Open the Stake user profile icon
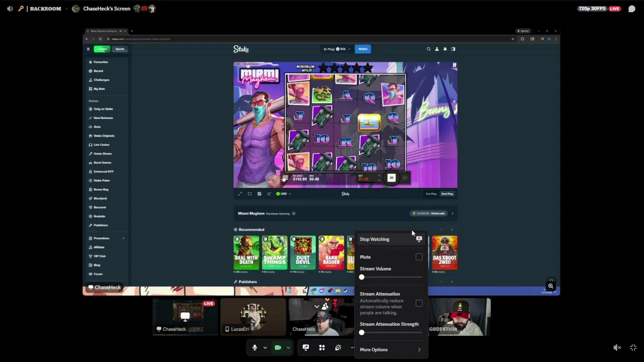Screen dimensions: 644x362 pos(437,49)
